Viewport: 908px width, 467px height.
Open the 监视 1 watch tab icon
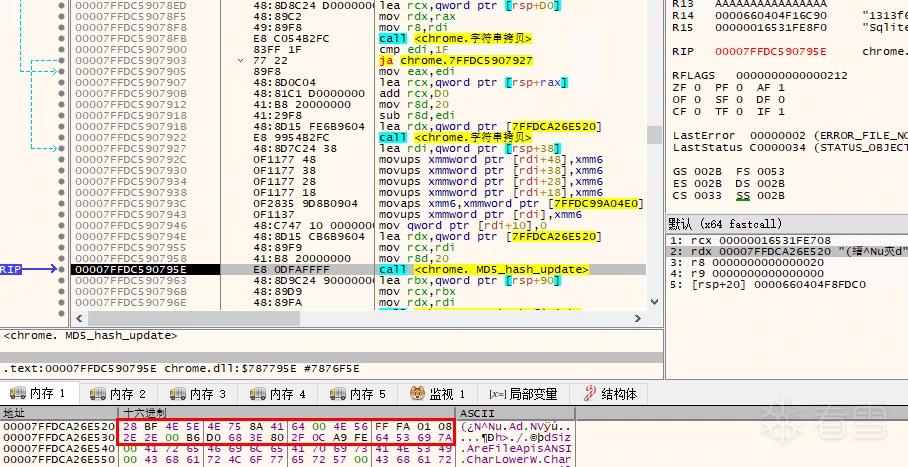417,394
